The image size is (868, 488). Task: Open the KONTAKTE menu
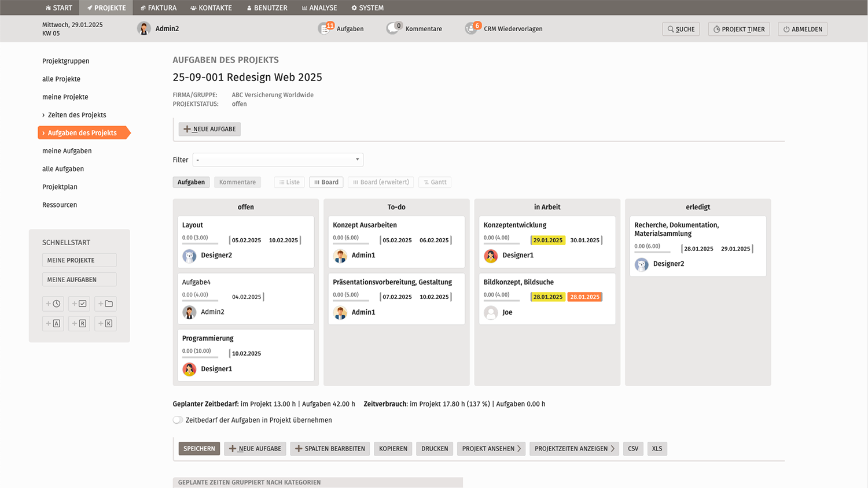pos(211,8)
